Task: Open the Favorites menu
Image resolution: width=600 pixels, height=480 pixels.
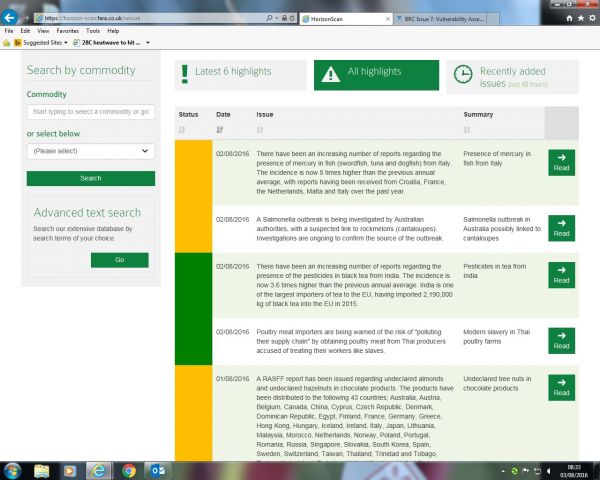Action: tap(66, 31)
